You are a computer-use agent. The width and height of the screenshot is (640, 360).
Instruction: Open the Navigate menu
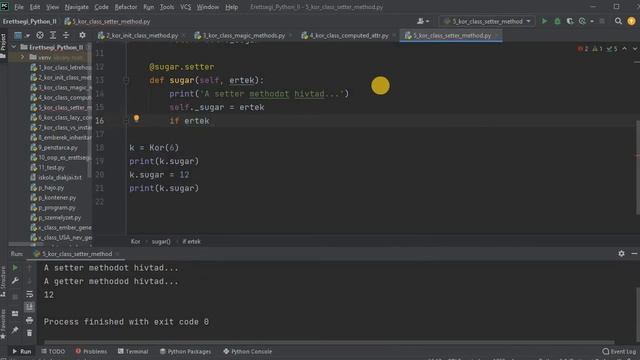click(76, 7)
